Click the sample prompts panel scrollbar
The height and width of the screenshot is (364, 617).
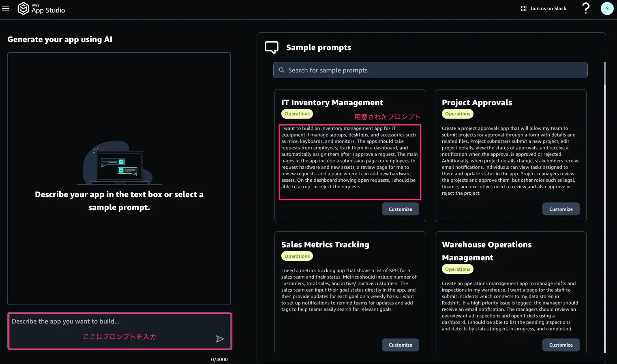(x=604, y=73)
